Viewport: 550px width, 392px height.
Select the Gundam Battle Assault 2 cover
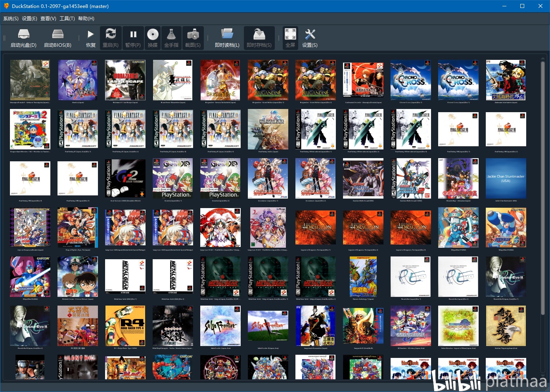pyautogui.click(x=411, y=178)
